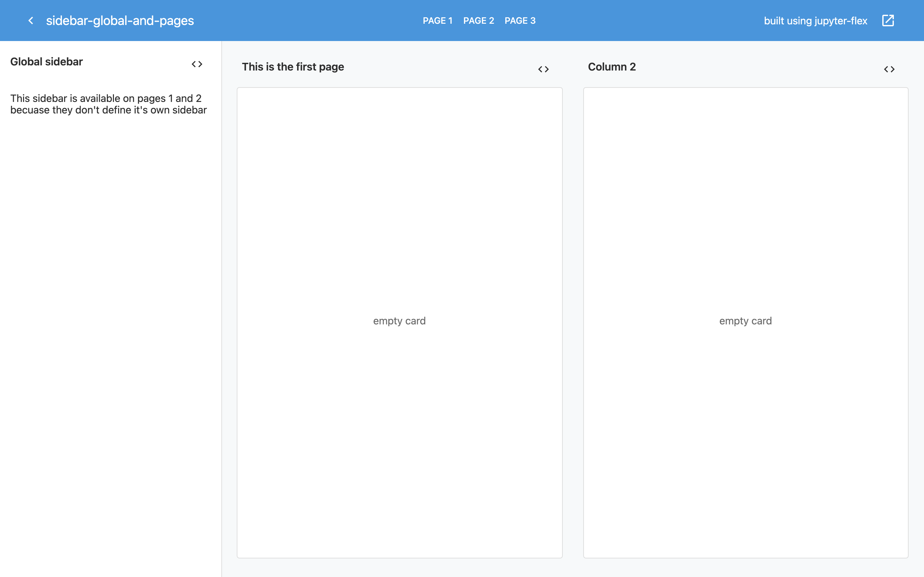
Task: Click 'empty card' text in Column 2 card
Action: (745, 321)
